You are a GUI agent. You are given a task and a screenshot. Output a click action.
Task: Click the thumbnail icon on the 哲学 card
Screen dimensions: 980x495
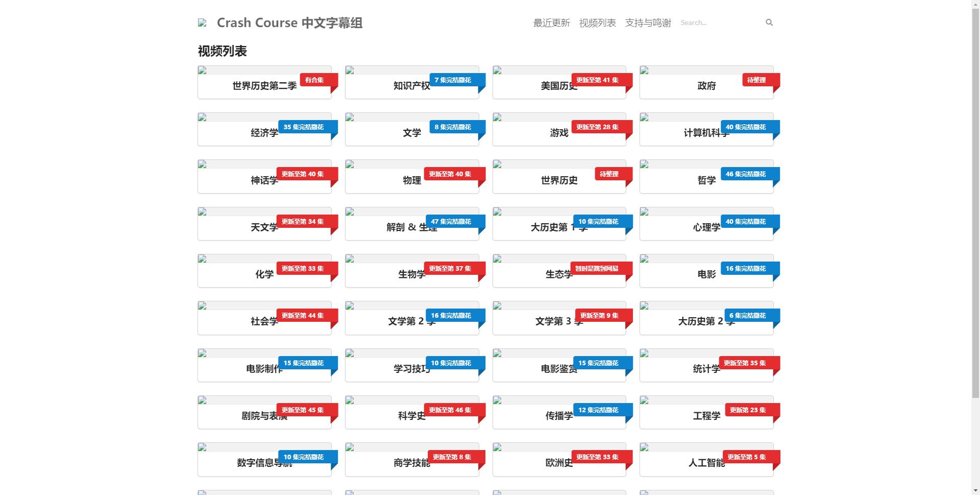click(645, 166)
